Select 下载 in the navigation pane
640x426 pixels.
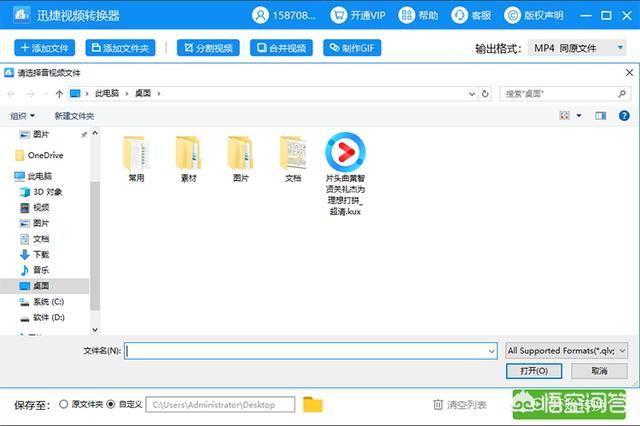click(x=35, y=255)
